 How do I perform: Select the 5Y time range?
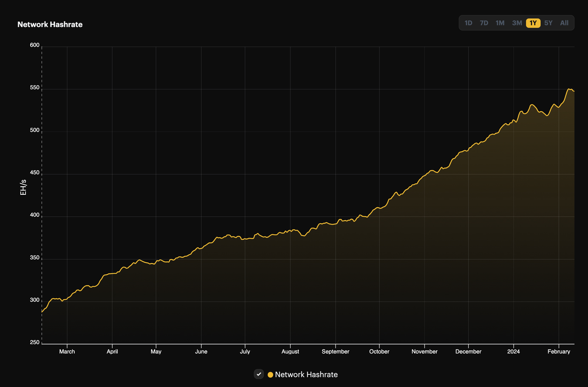[548, 23]
